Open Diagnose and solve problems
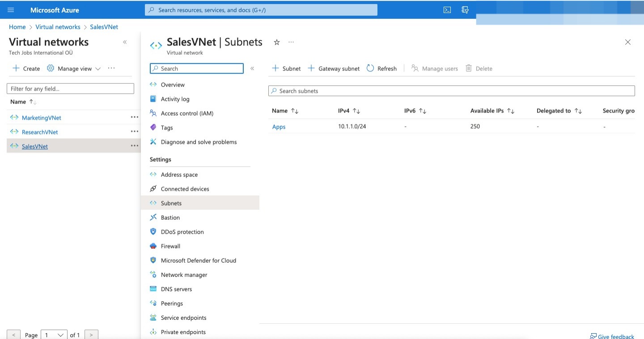 [x=200, y=142]
